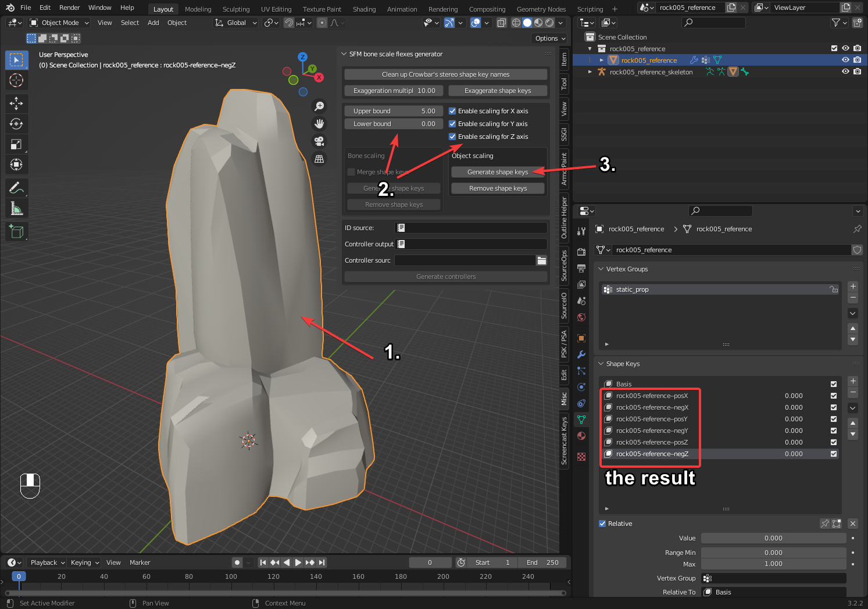This screenshot has width=868, height=609.
Task: Switch to the UV Editing workspace tab
Action: pyautogui.click(x=276, y=9)
